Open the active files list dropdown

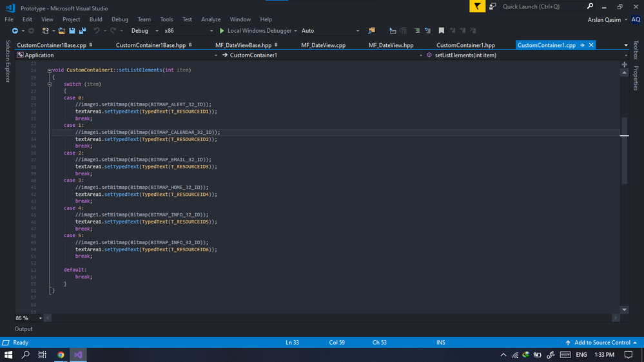pyautogui.click(x=626, y=45)
